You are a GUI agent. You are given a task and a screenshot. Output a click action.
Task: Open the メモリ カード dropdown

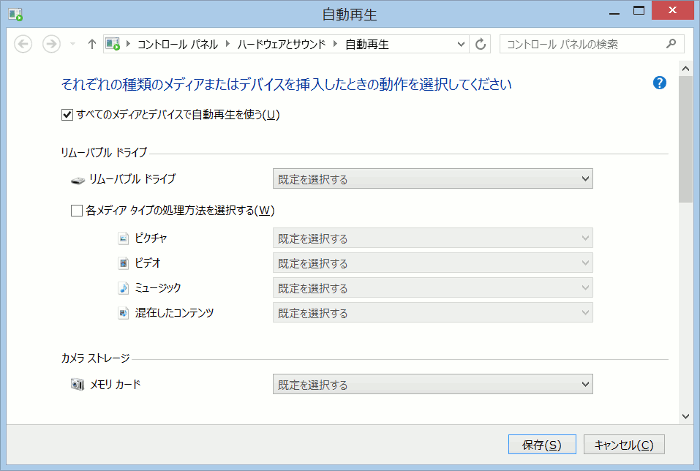click(433, 385)
